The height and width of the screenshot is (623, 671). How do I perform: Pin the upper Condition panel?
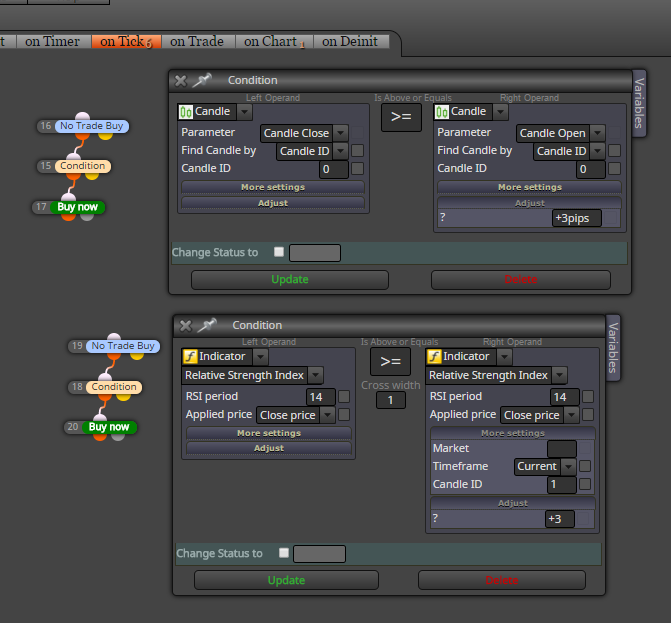click(202, 80)
